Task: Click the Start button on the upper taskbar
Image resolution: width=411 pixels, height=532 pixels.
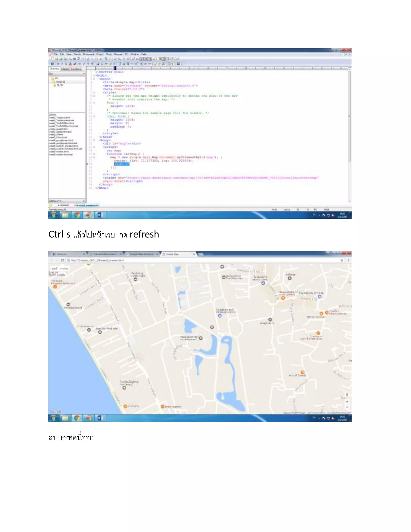Action: coord(54,215)
